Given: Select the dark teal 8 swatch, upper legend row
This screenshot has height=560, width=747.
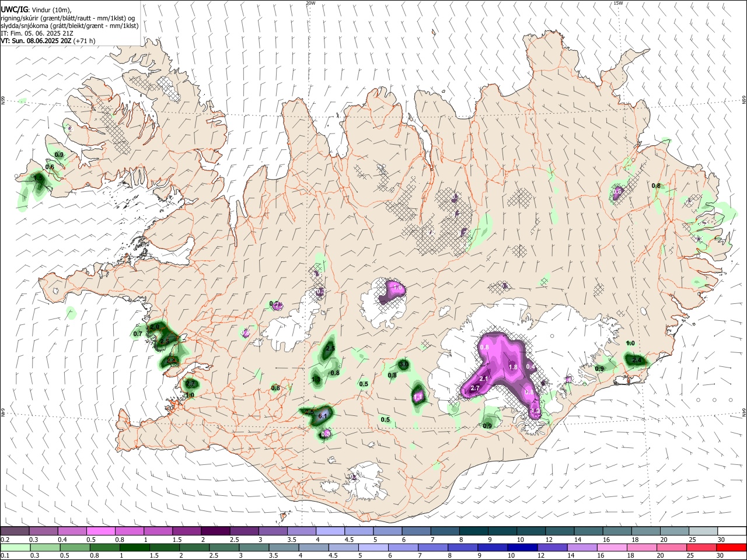Looking at the screenshot, I should click(x=474, y=531).
